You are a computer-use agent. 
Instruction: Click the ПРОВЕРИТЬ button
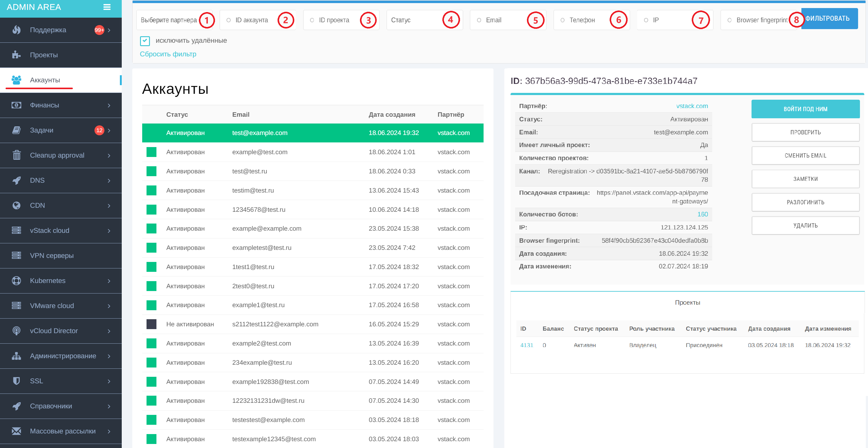[x=805, y=133]
